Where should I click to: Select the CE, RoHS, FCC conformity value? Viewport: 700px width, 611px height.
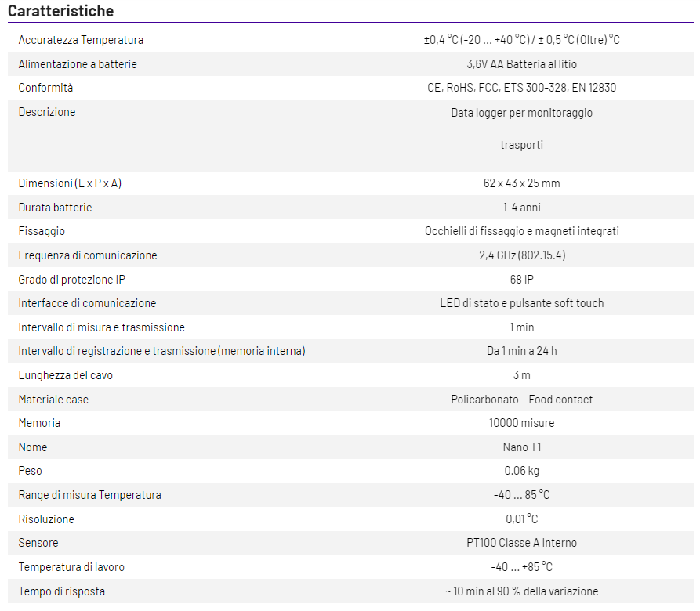click(521, 88)
